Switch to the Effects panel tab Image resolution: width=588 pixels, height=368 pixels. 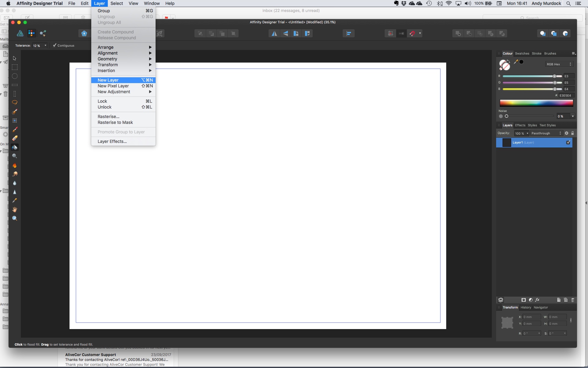pos(520,125)
